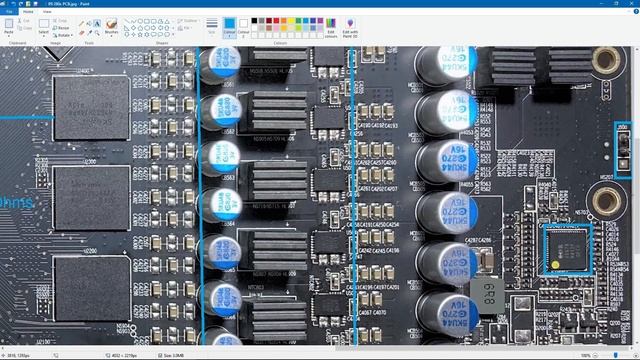640x360 pixels.
Task: Click the zoom out minus button
Action: click(x=595, y=356)
